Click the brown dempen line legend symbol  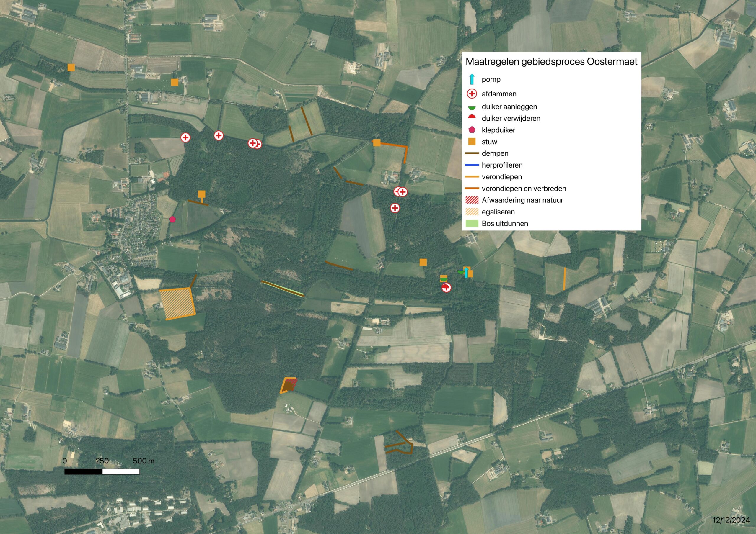(x=472, y=153)
